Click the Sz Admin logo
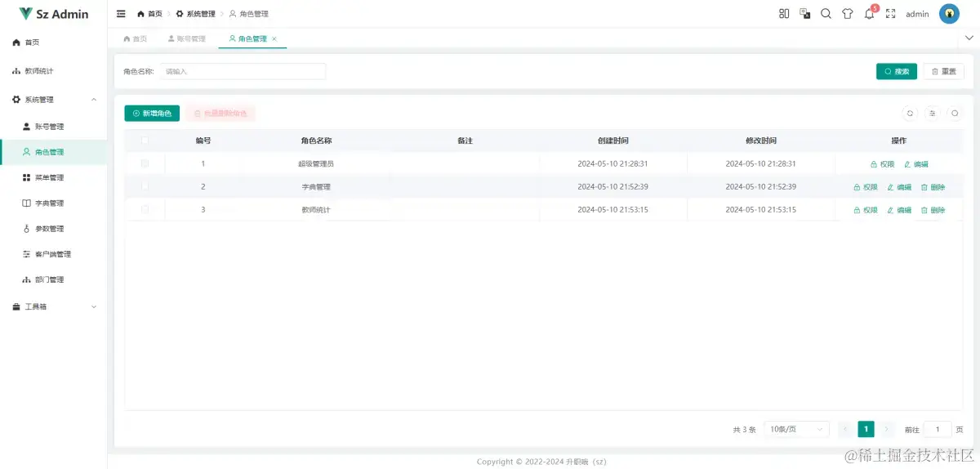 click(54, 14)
